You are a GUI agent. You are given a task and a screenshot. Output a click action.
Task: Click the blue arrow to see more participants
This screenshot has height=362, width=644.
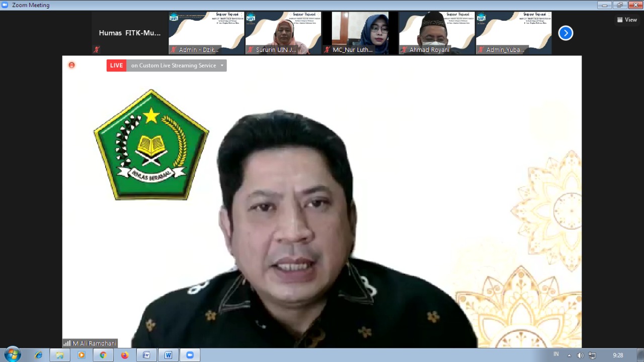tap(566, 33)
